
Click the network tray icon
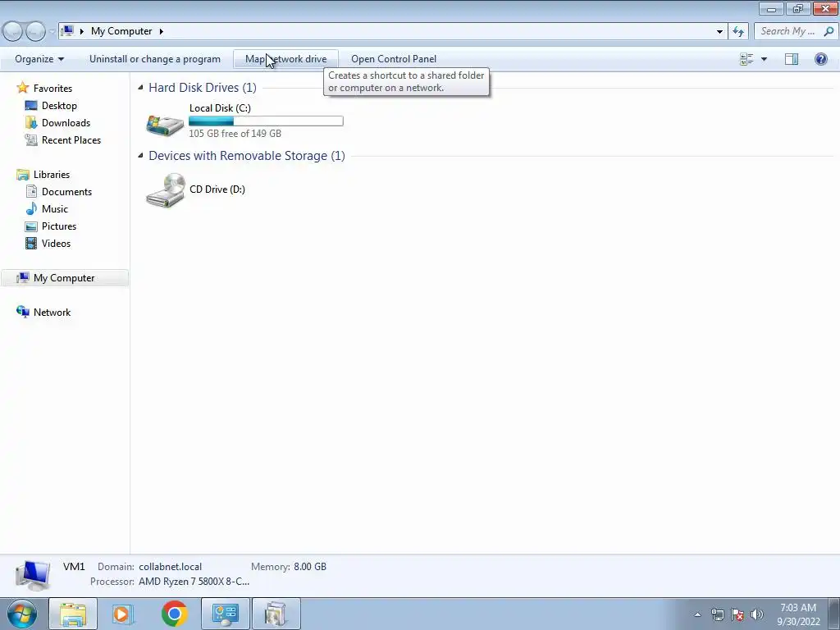tap(717, 614)
